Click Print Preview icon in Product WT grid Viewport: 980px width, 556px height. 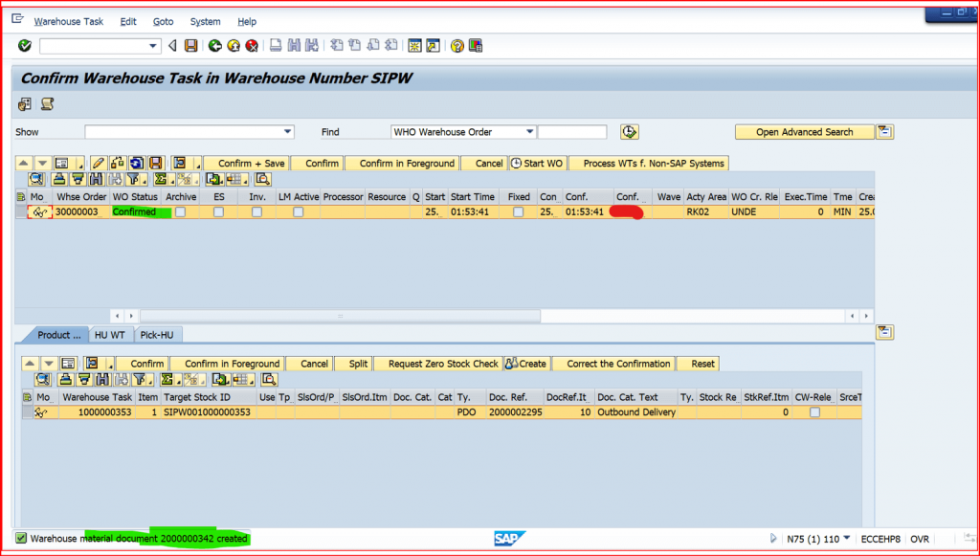[x=269, y=379]
